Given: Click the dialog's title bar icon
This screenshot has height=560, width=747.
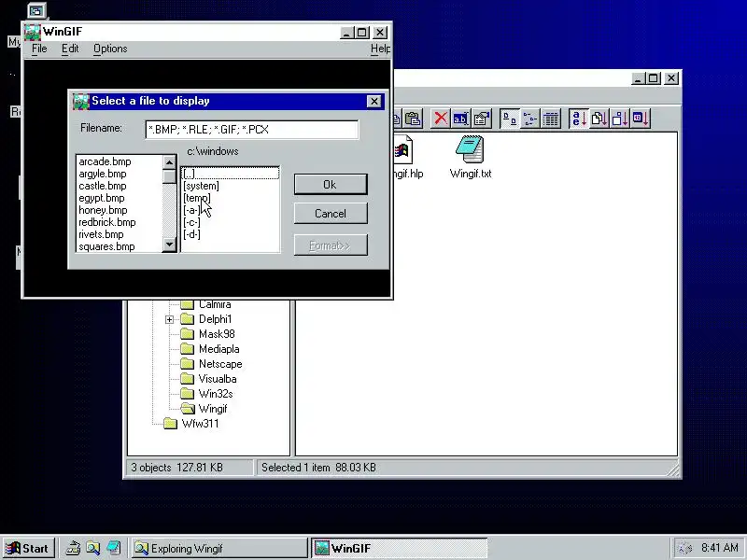Looking at the screenshot, I should [81, 101].
